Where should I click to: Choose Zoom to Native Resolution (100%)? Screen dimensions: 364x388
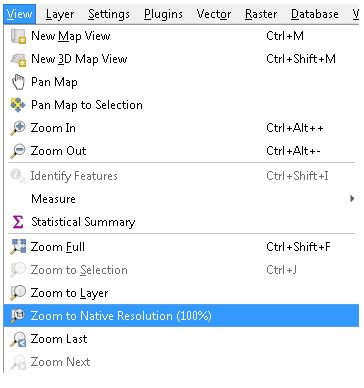tap(181, 316)
